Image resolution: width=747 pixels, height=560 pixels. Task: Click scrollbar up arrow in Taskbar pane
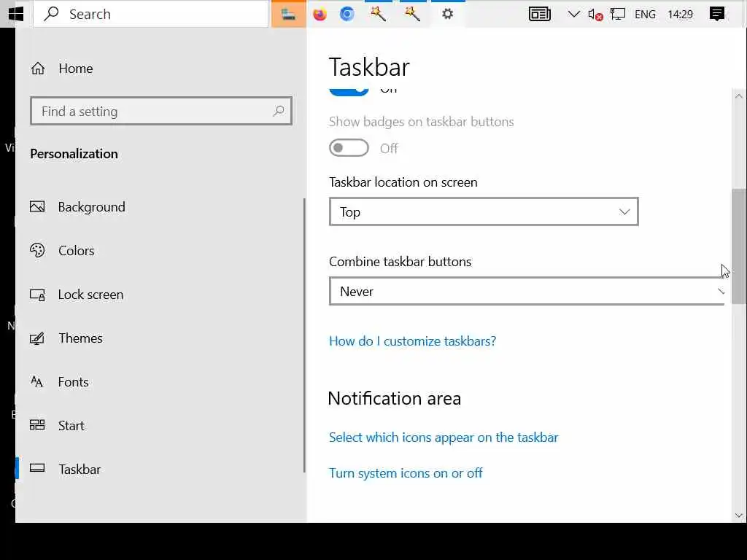point(739,96)
